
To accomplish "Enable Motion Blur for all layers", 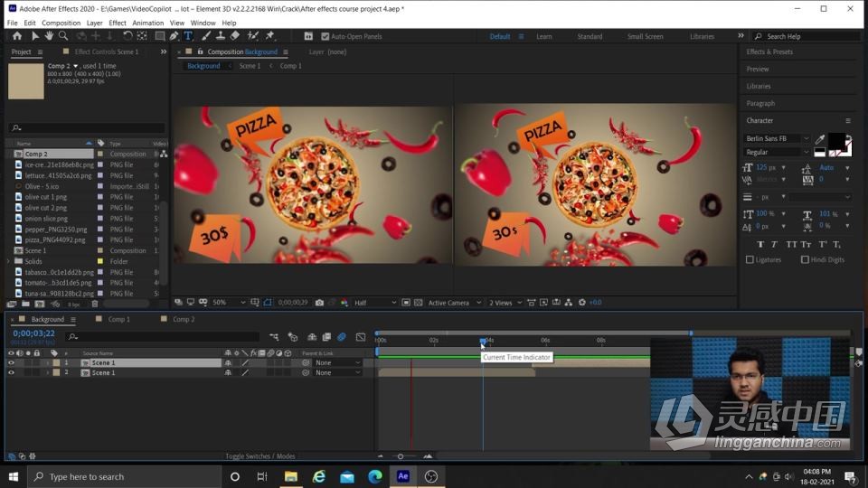I will click(x=342, y=336).
